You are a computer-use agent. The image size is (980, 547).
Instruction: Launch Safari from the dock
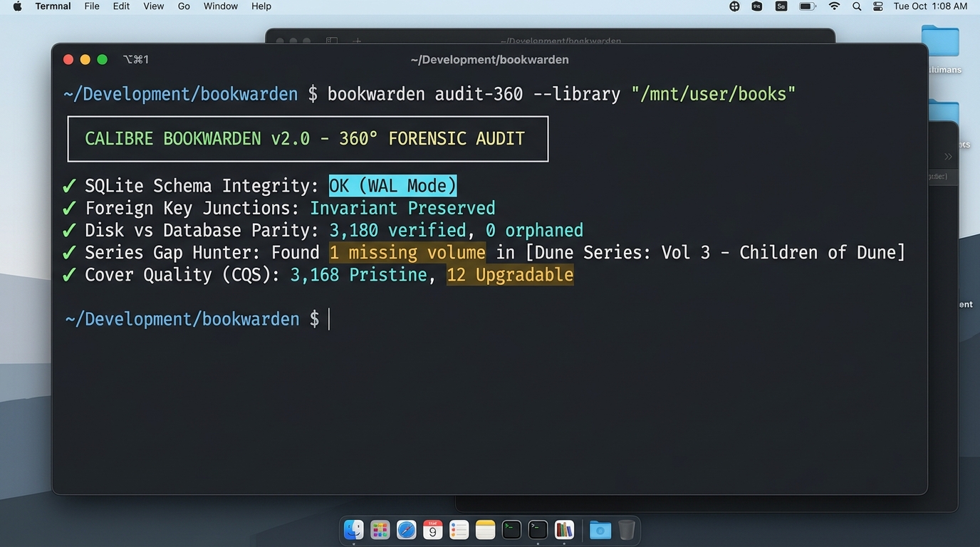[407, 530]
